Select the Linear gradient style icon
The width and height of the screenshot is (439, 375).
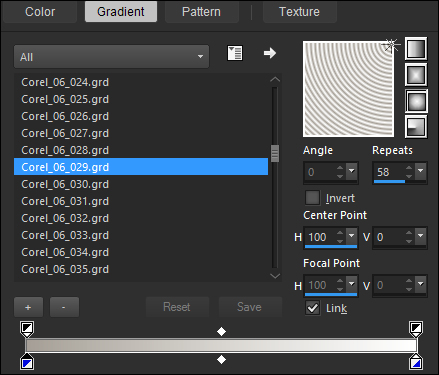(x=416, y=49)
